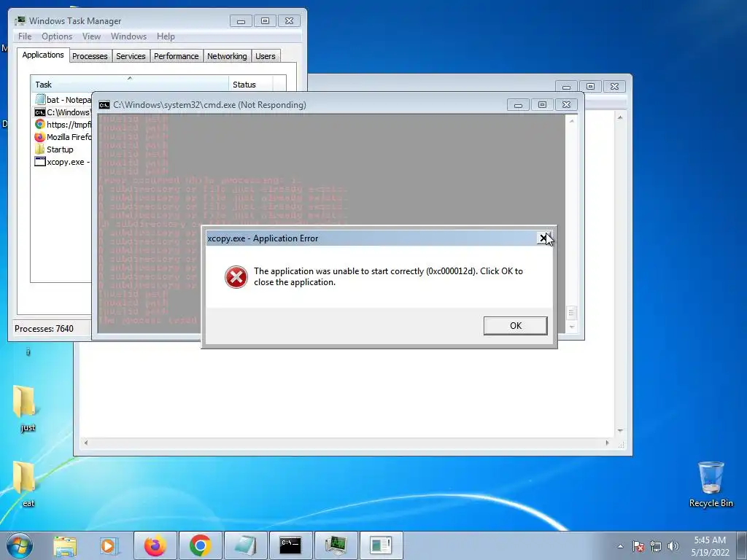Click the cmd.exe scrollbar down arrow

(x=572, y=327)
